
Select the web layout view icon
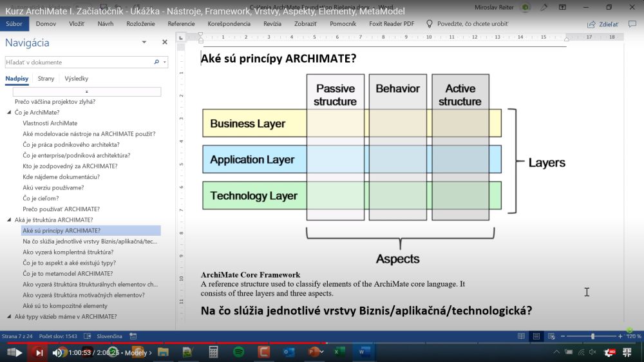[550, 336]
